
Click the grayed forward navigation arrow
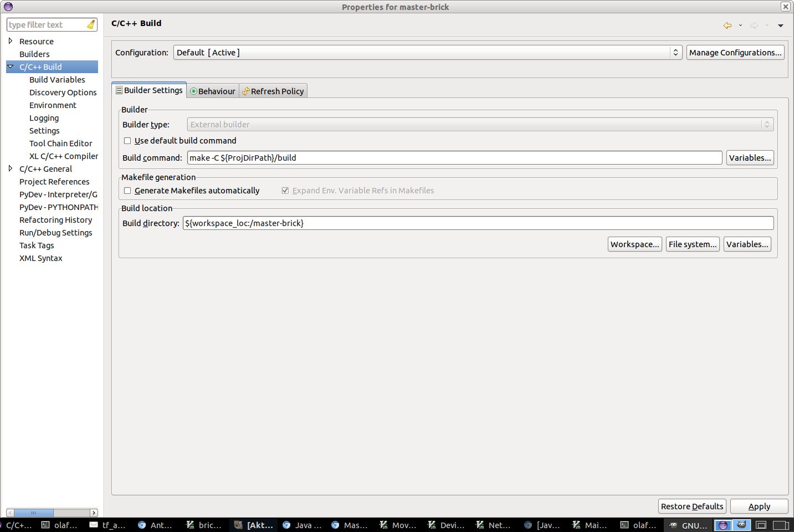[x=754, y=25]
